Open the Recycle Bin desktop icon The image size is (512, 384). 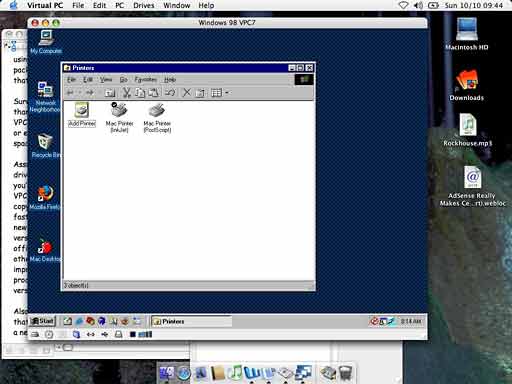[x=46, y=146]
